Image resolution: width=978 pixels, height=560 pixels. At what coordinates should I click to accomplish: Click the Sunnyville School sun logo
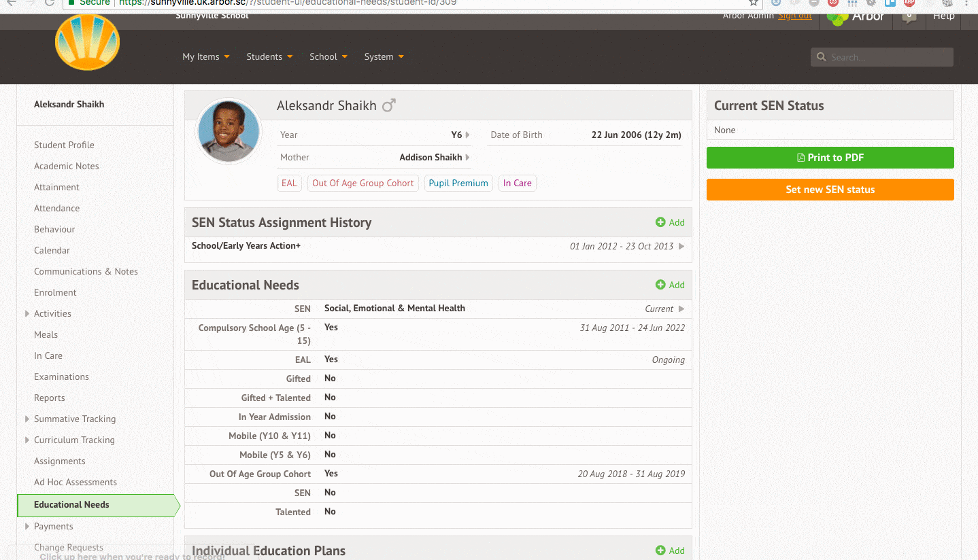click(87, 42)
